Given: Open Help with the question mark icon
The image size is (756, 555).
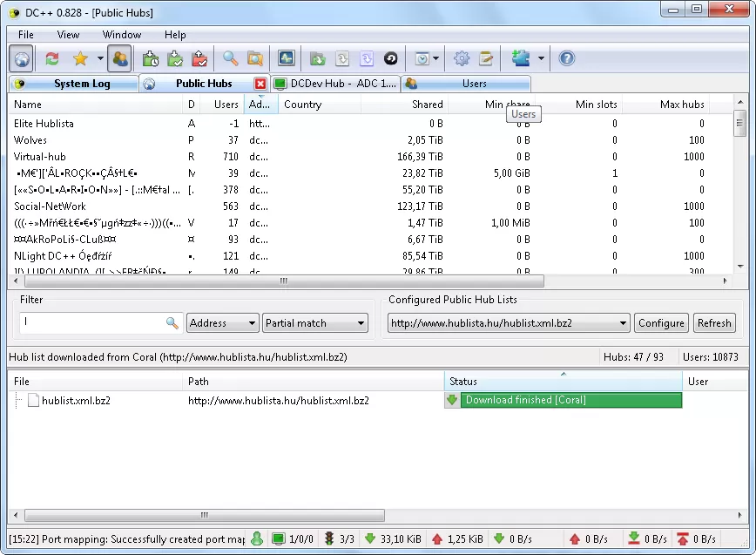Looking at the screenshot, I should [x=566, y=58].
